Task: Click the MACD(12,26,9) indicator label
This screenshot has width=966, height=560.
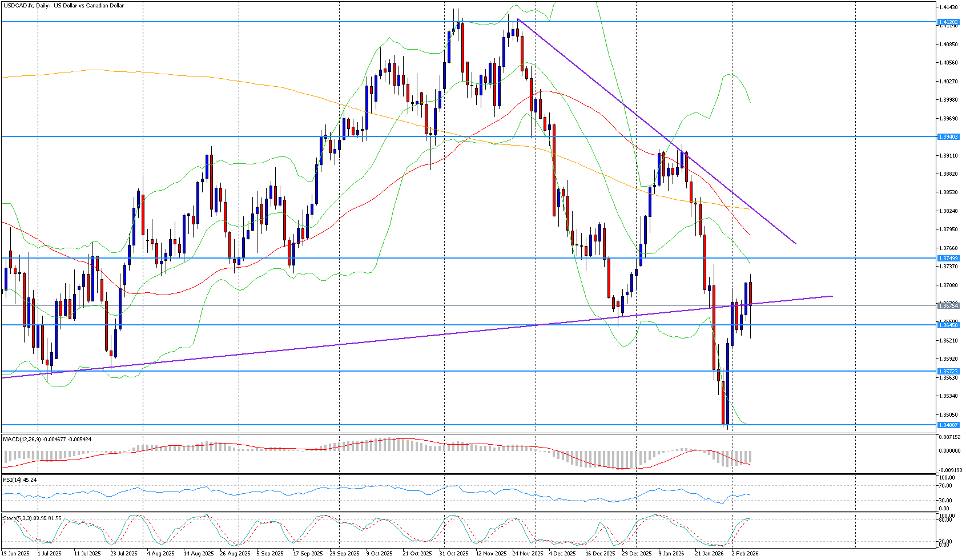Action: [47, 439]
